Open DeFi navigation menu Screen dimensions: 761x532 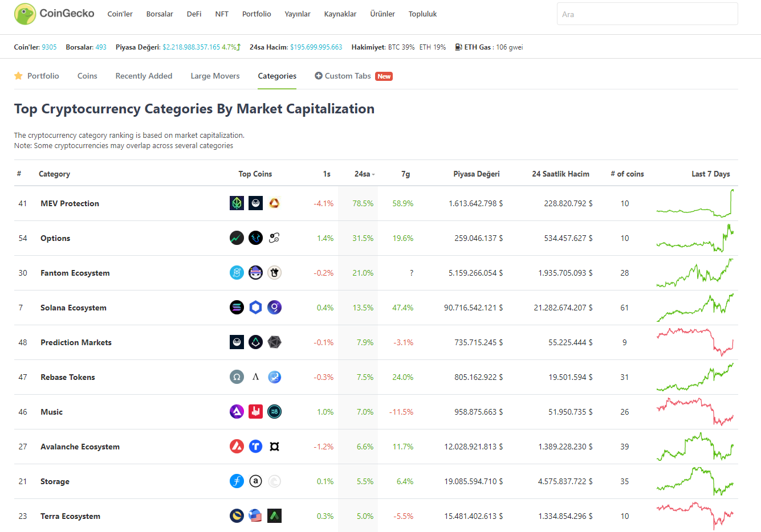click(x=194, y=14)
